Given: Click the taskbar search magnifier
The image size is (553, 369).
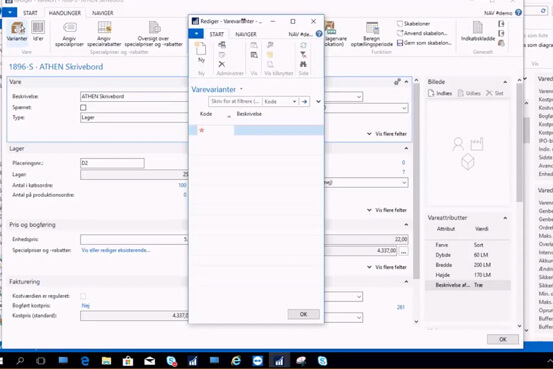Looking at the screenshot, I should pyautogui.click(x=20, y=361).
